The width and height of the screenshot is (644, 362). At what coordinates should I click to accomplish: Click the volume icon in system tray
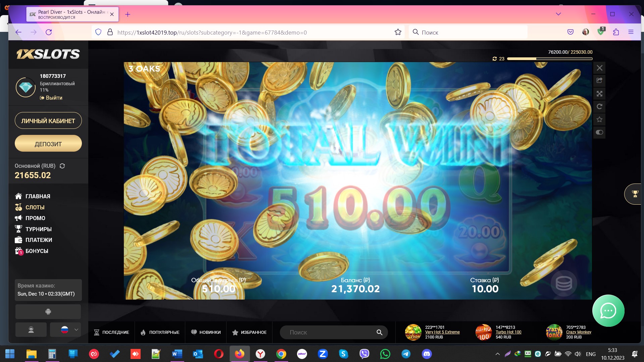[578, 354]
